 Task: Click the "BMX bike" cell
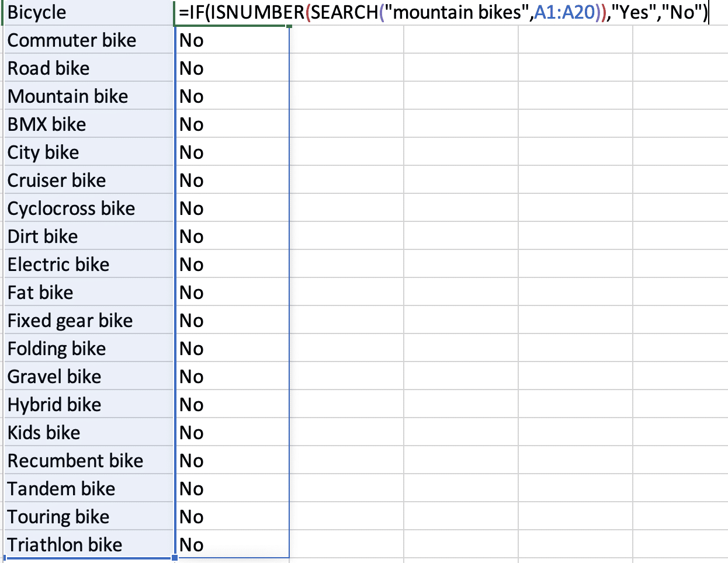point(88,124)
